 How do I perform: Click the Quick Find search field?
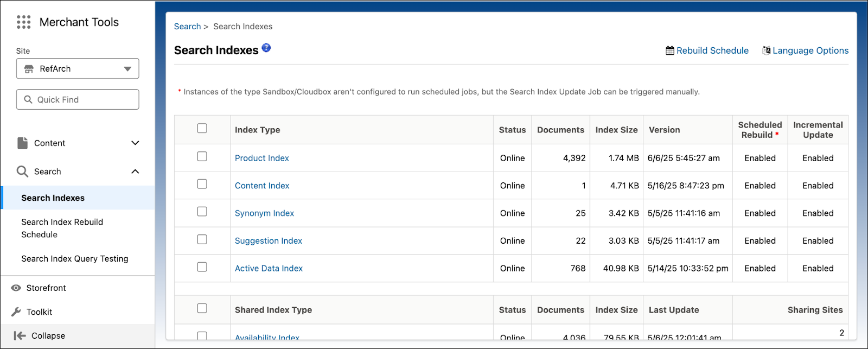(78, 99)
